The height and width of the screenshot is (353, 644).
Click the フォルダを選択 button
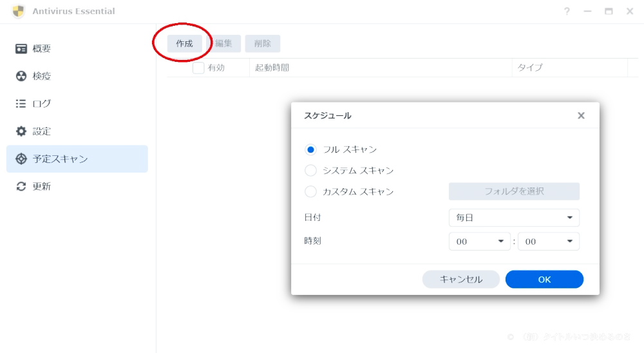514,191
